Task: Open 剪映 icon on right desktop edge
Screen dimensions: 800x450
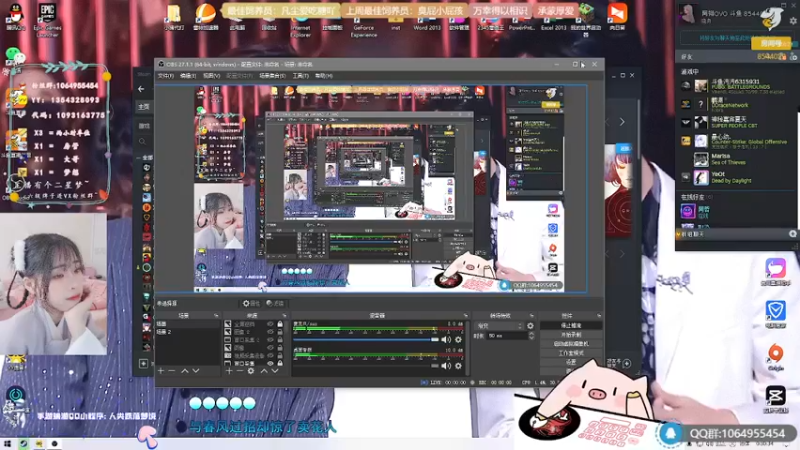Action: click(x=775, y=398)
